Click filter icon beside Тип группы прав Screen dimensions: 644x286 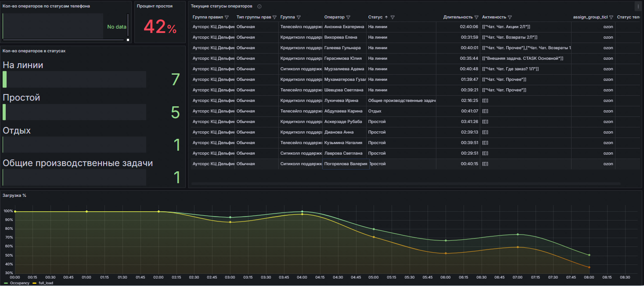(x=274, y=17)
